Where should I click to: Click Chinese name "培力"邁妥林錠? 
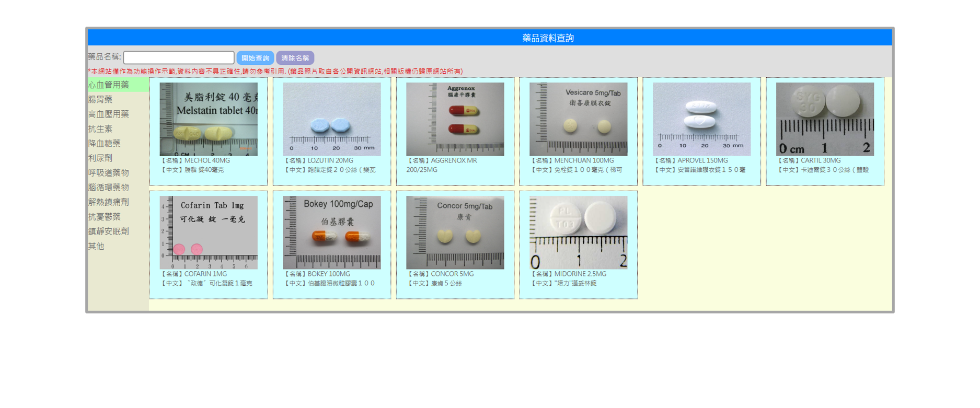point(563,283)
